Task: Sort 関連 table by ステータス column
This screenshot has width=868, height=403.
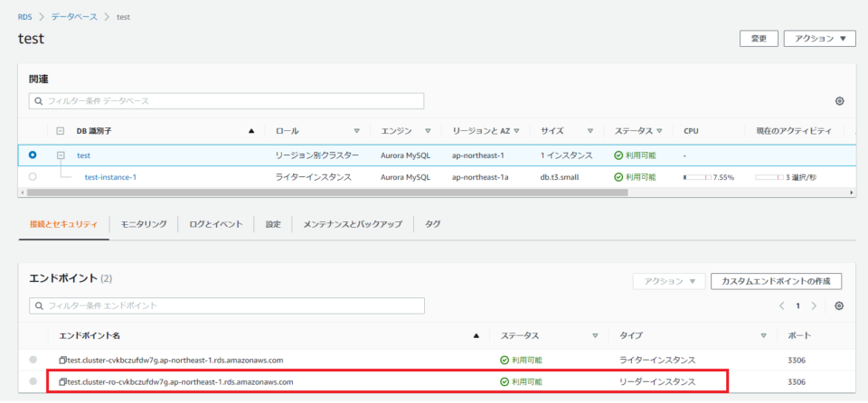Action: 659,131
